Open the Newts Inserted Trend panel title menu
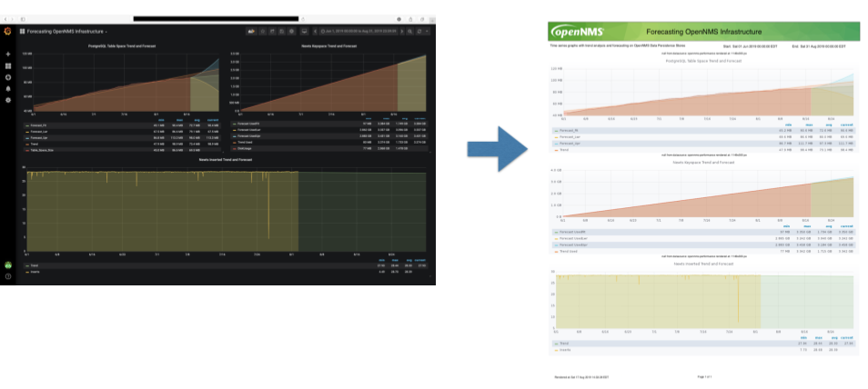Screen dimensions: 868x389 [x=225, y=159]
